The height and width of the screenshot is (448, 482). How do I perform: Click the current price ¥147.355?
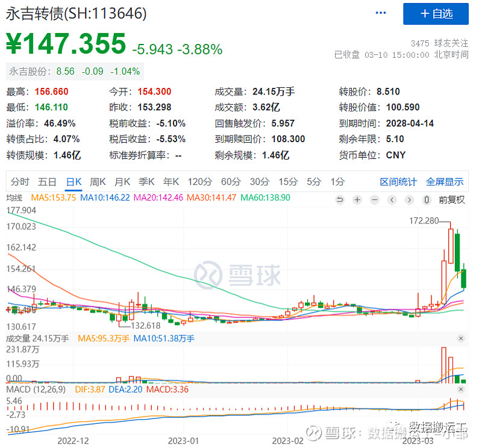[x=66, y=44]
